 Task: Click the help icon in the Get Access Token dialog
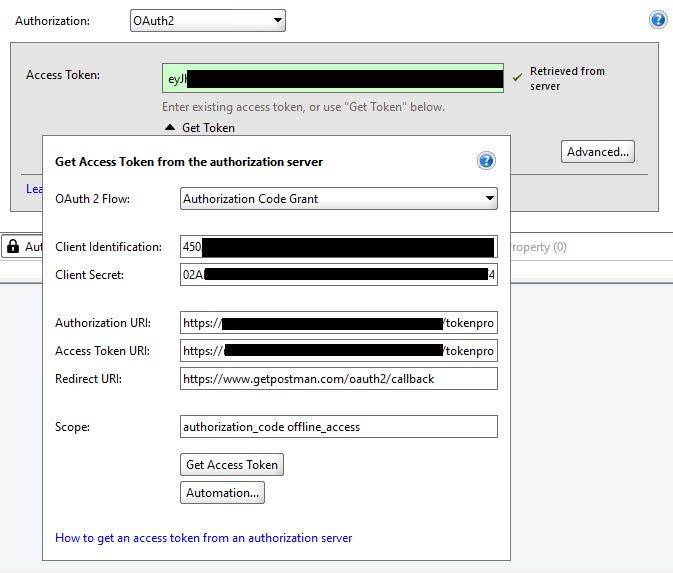coord(486,161)
